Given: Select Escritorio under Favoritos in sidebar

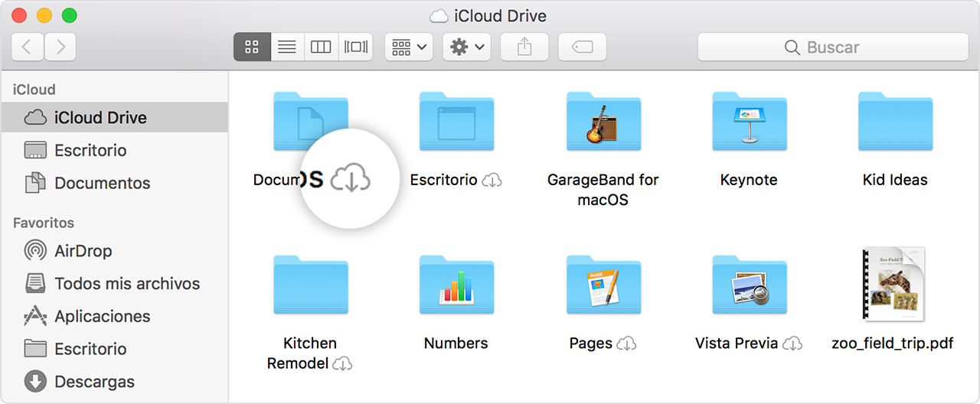Looking at the screenshot, I should (x=114, y=350).
